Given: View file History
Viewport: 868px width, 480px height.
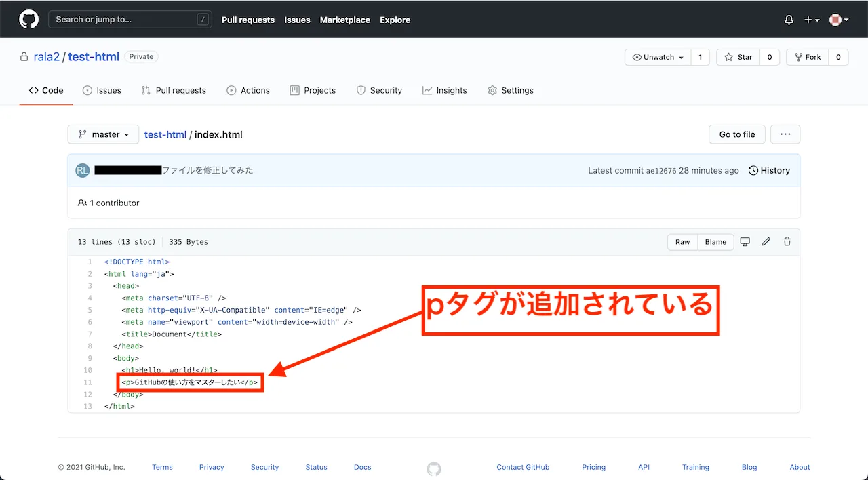Looking at the screenshot, I should (769, 170).
